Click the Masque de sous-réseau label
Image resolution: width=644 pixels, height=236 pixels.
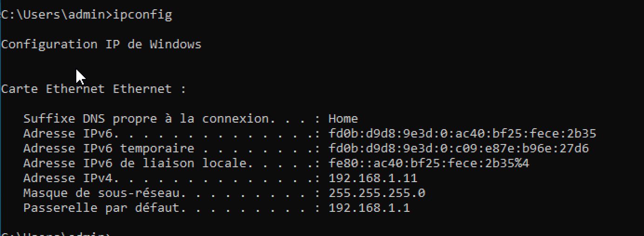click(105, 193)
